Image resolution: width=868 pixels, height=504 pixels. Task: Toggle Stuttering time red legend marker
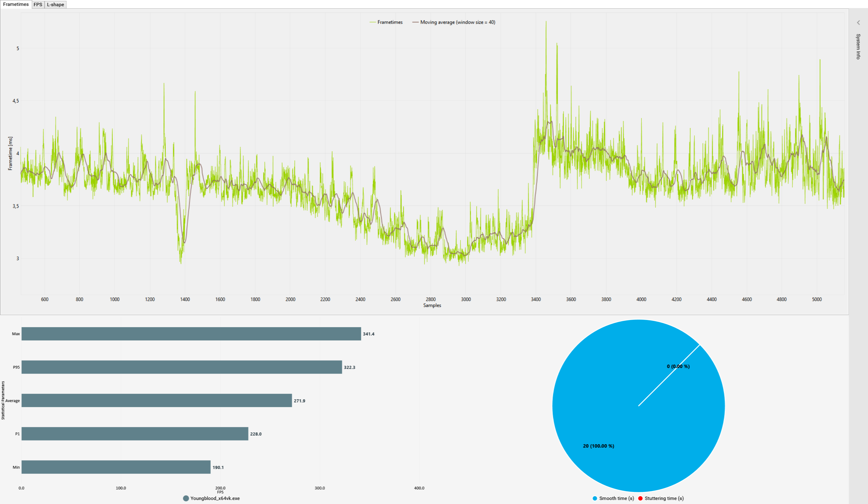640,498
